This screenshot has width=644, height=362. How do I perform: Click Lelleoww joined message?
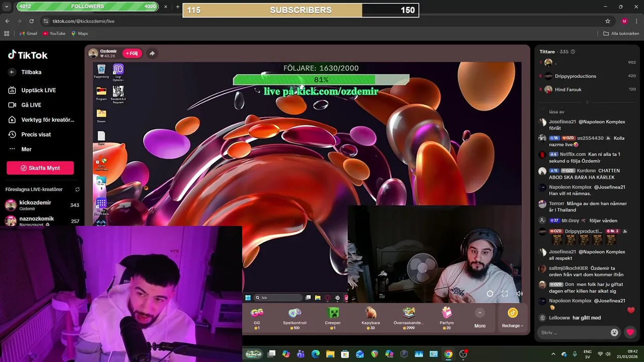tap(575, 318)
